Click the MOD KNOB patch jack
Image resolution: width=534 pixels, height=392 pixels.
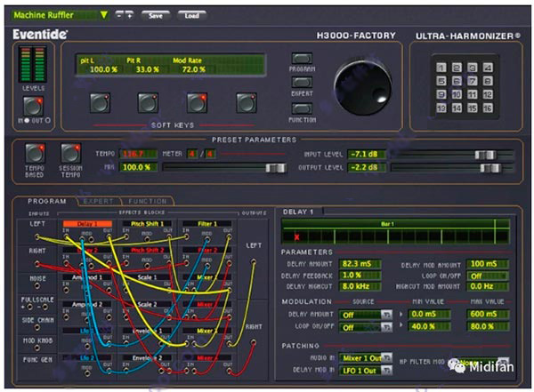pyautogui.click(x=37, y=348)
